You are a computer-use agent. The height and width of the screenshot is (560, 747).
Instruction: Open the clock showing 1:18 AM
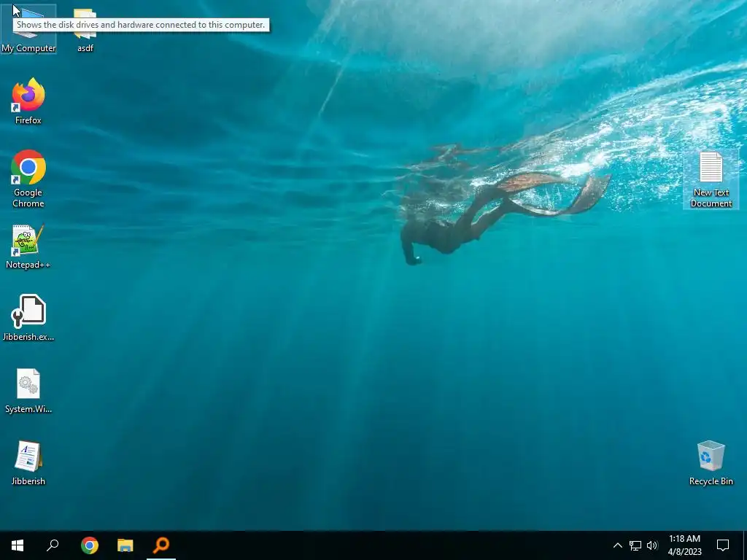point(684,545)
